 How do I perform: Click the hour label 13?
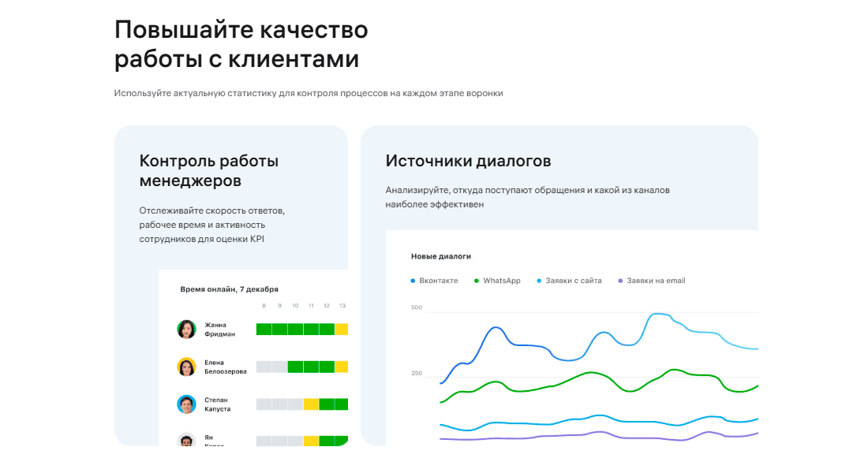click(342, 305)
